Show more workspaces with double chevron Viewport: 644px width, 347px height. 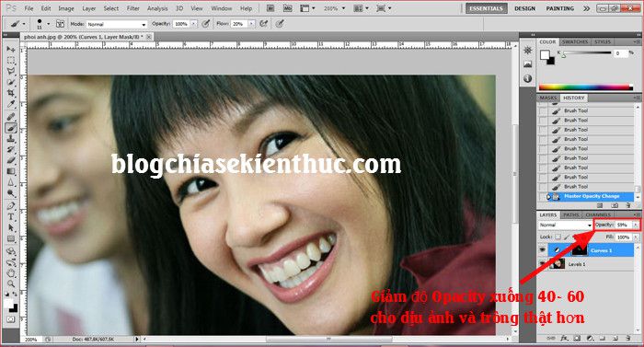(586, 8)
